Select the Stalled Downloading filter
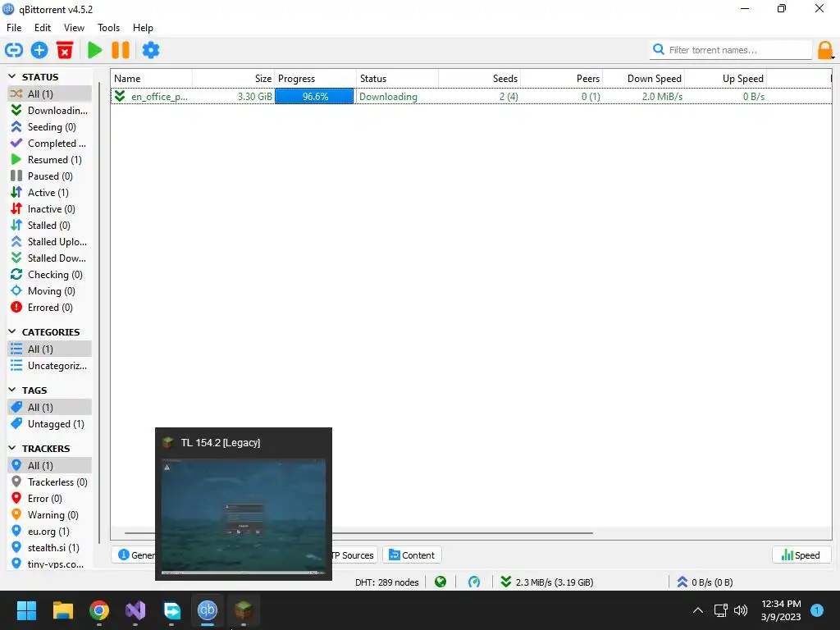 click(x=49, y=258)
